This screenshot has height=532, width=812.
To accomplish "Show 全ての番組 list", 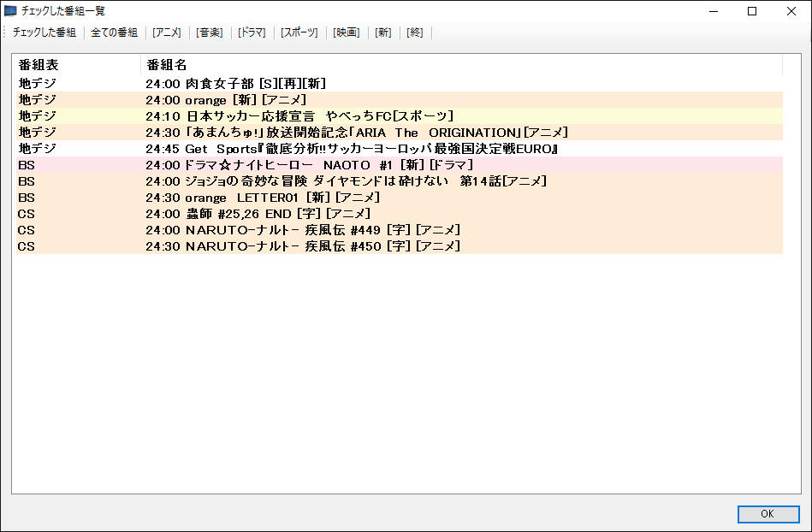I will pyautogui.click(x=114, y=33).
